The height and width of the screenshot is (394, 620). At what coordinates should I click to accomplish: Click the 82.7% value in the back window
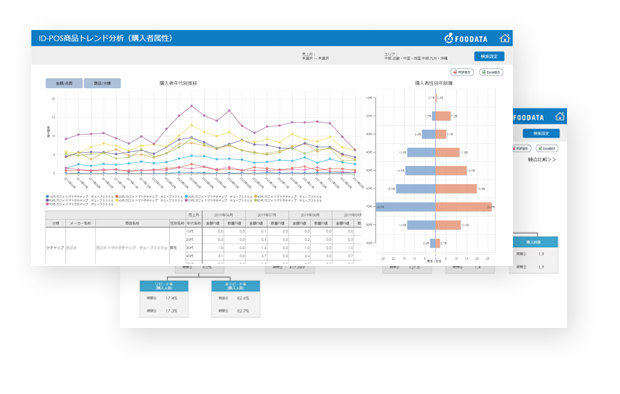click(243, 311)
